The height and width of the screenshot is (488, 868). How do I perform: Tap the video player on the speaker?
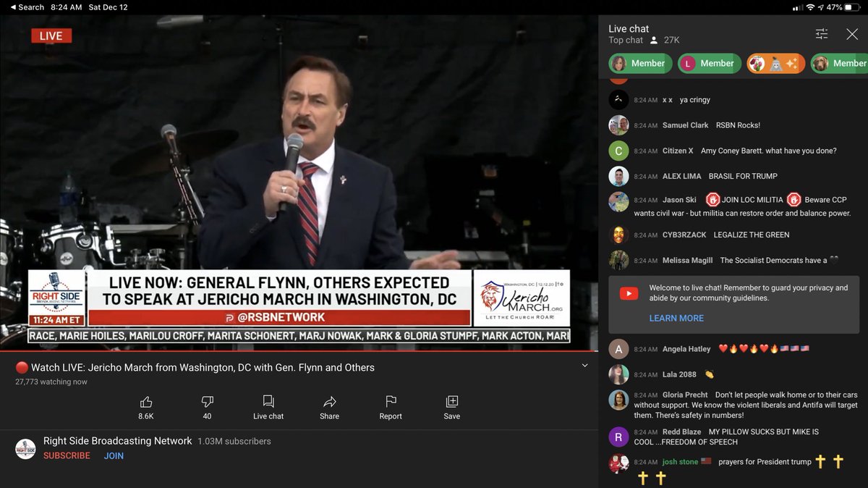pyautogui.click(x=299, y=182)
